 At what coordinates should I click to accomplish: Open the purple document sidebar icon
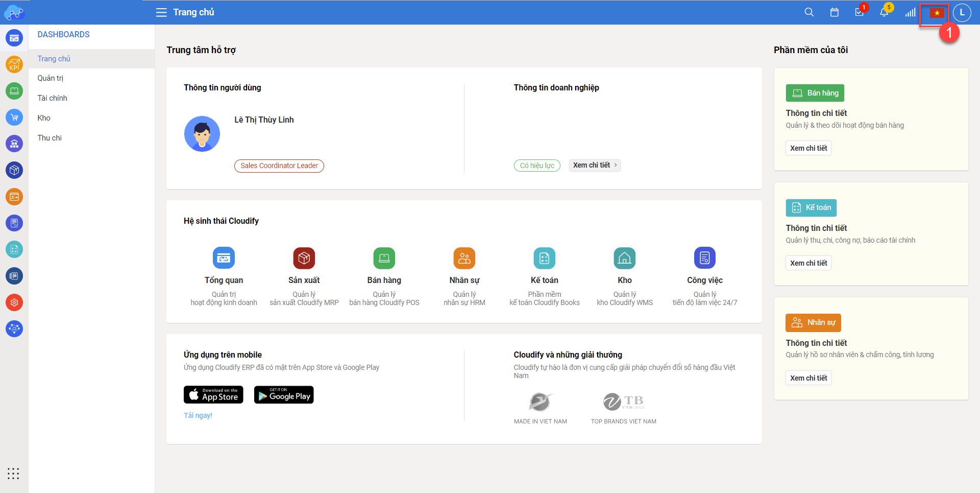click(14, 223)
